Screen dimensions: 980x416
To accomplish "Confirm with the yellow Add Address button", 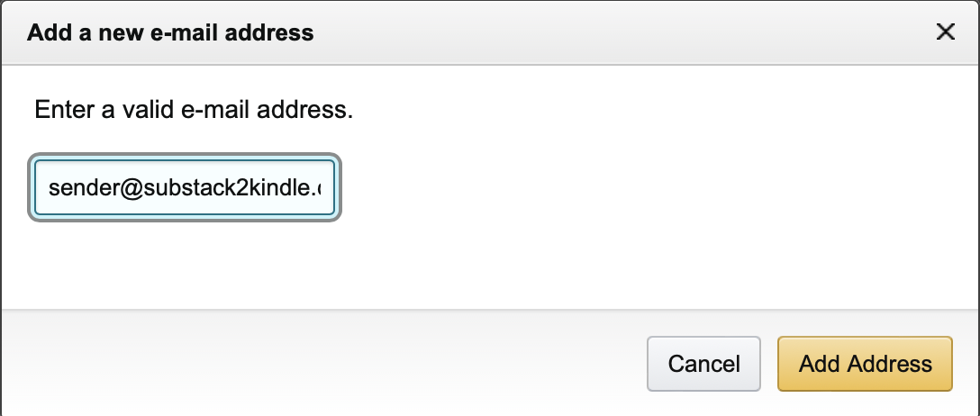I will coord(865,364).
